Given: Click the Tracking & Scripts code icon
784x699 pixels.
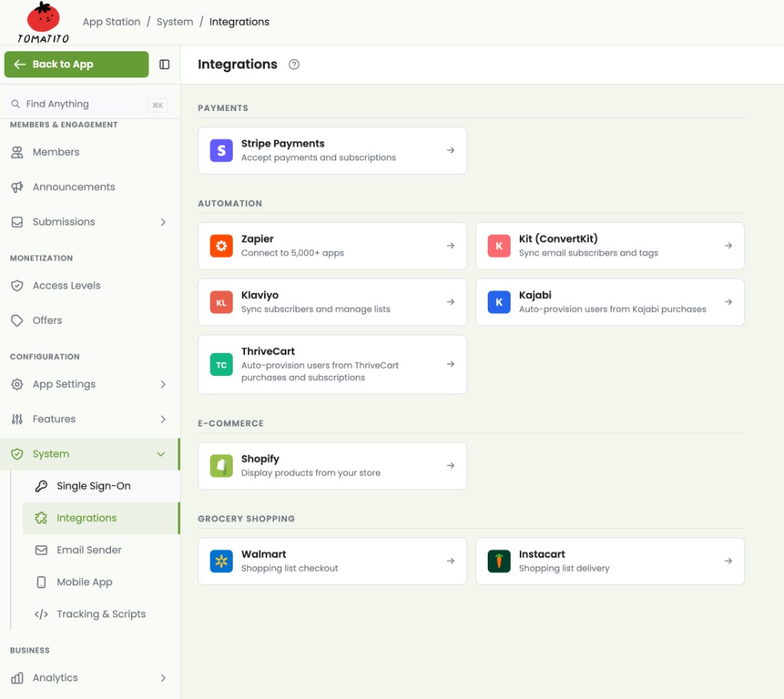Looking at the screenshot, I should [41, 614].
